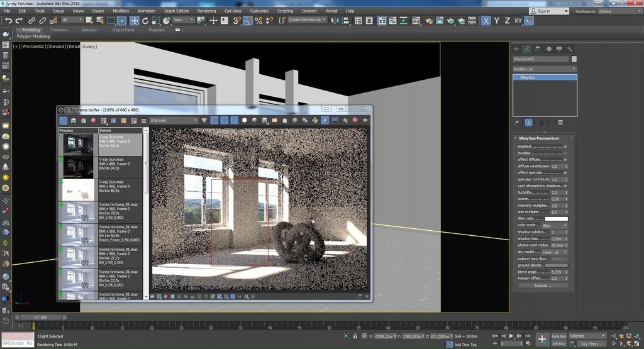Disable the VRaySun 'enabled' checkbox

point(565,147)
